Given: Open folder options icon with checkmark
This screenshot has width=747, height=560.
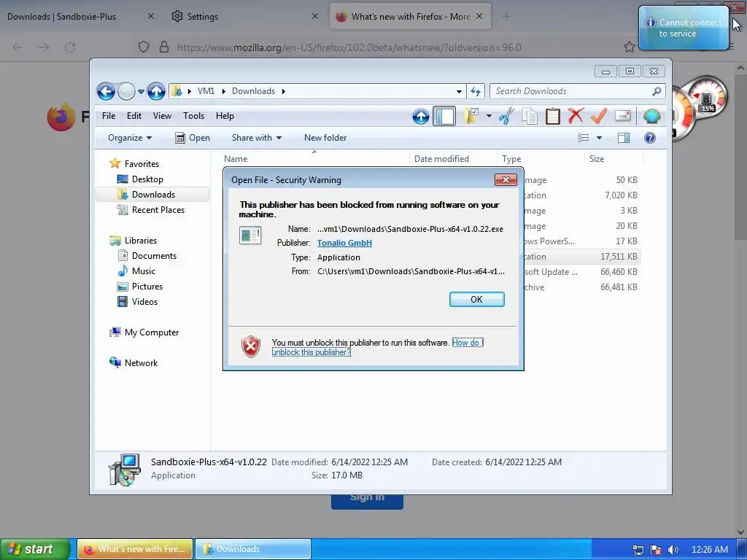Looking at the screenshot, I should coord(472,116).
